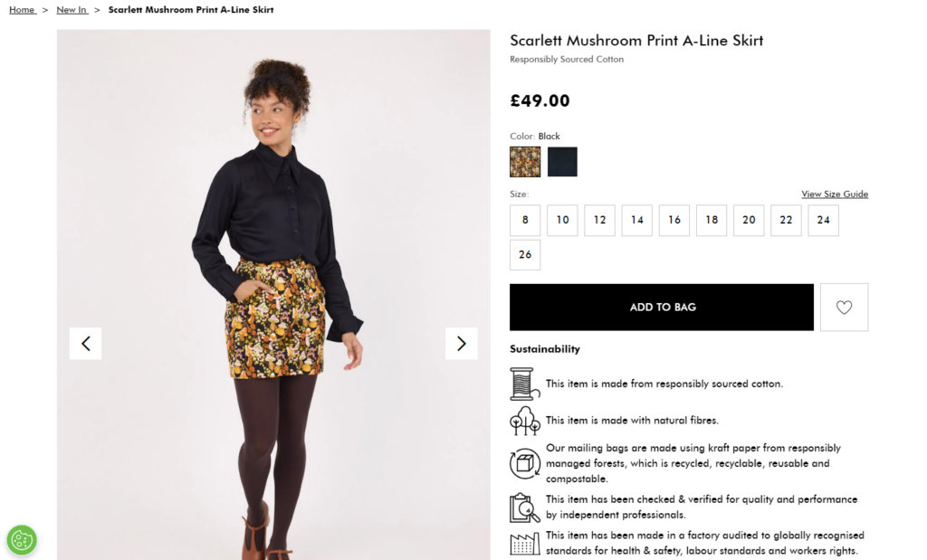This screenshot has width=927, height=560.
Task: Open cookie settings via the green cookie icon
Action: click(21, 540)
